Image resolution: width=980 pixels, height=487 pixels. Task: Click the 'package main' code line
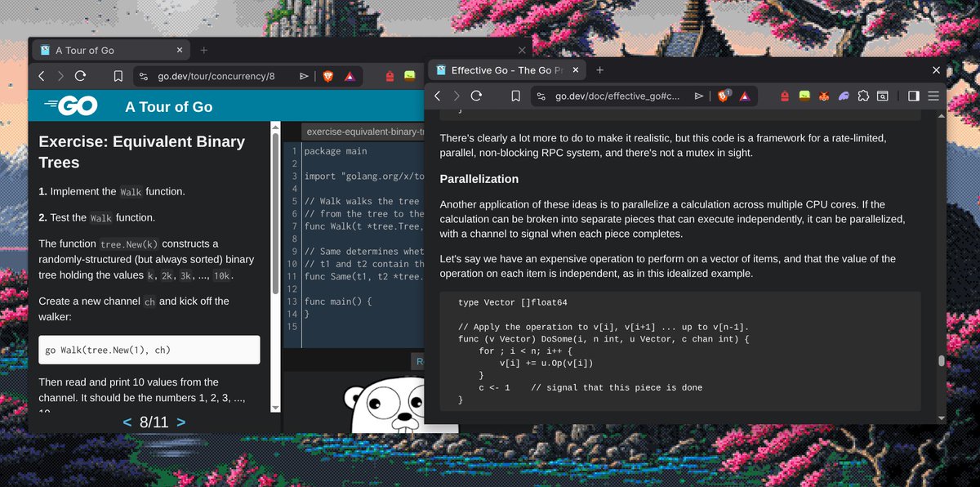(x=336, y=151)
